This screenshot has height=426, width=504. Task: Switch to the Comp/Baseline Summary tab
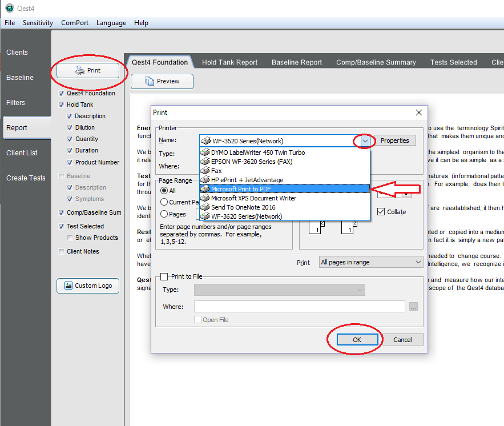click(376, 62)
